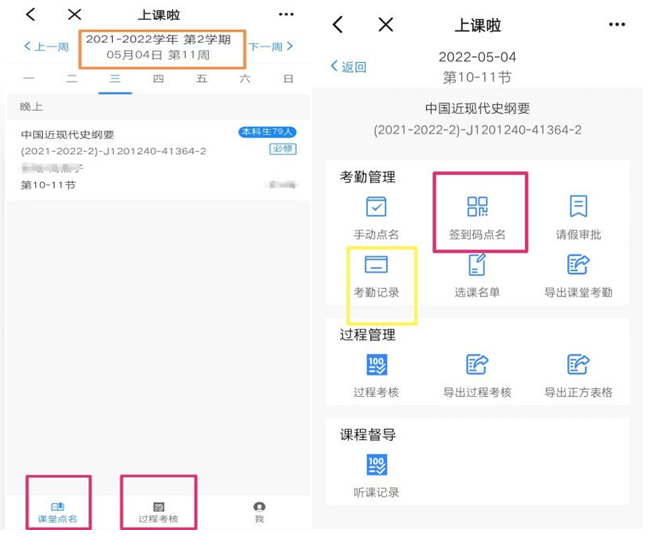
Task: Open 手动点名 manual roll call icon
Action: (376, 216)
